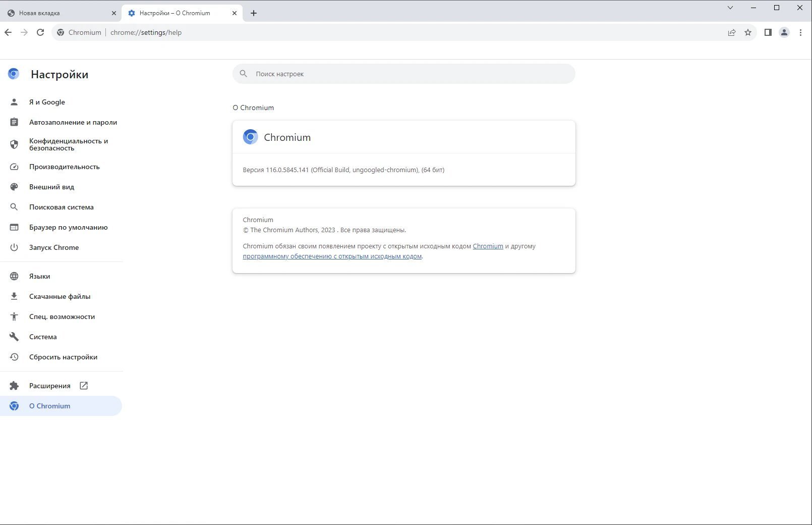
Task: Go back with the browser back arrow
Action: [8, 32]
